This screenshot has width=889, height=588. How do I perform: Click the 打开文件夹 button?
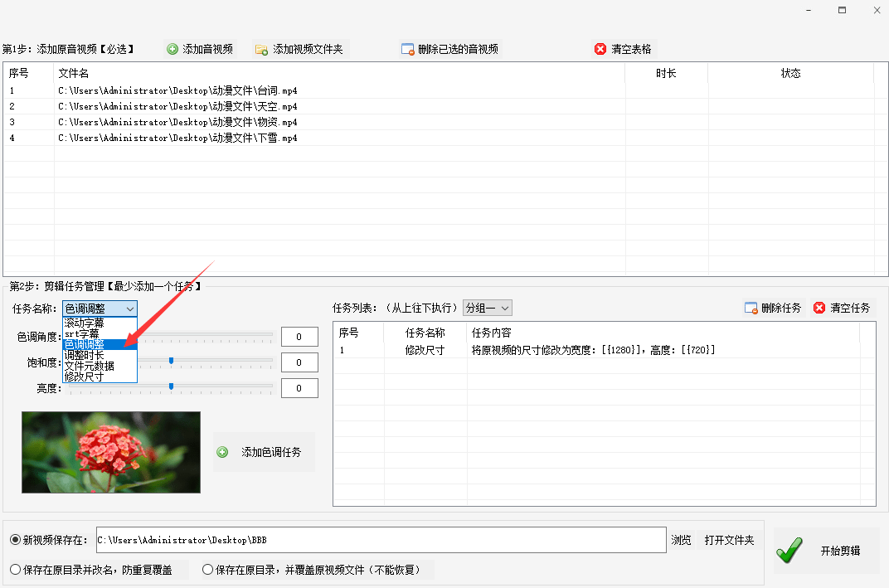click(729, 540)
